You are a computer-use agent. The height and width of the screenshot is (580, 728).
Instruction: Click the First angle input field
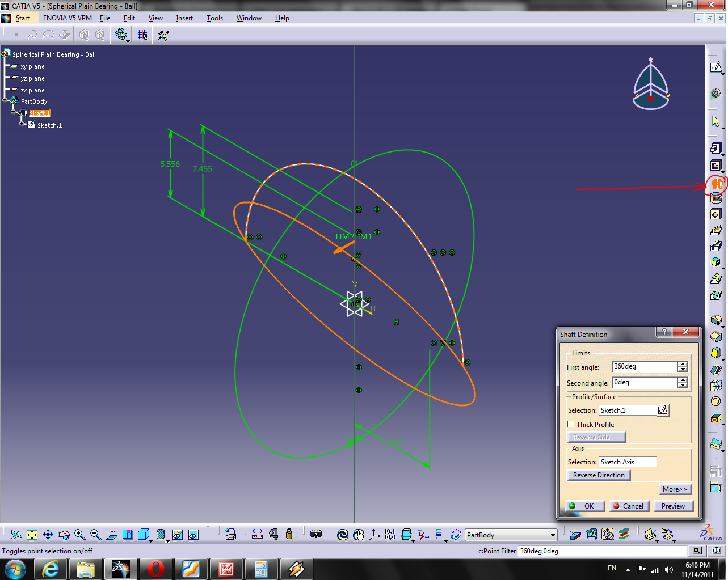pos(645,367)
